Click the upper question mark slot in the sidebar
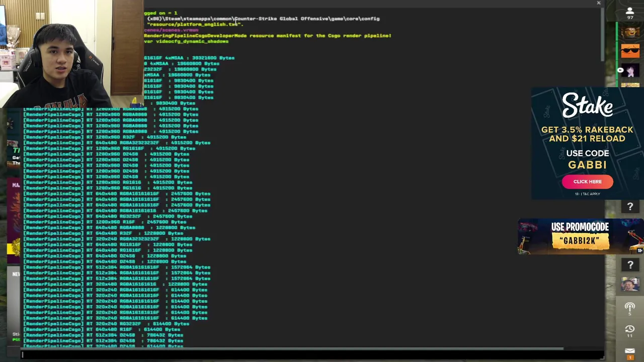The height and width of the screenshot is (362, 644). click(630, 206)
